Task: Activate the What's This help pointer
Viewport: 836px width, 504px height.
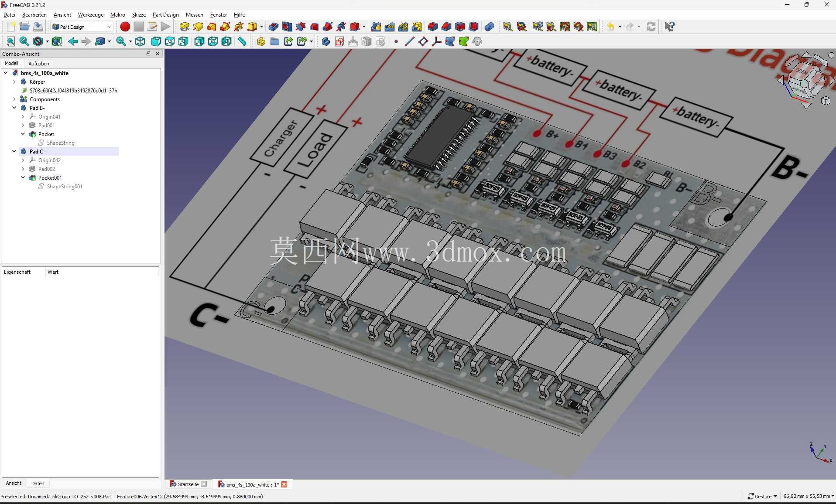Action: point(669,27)
